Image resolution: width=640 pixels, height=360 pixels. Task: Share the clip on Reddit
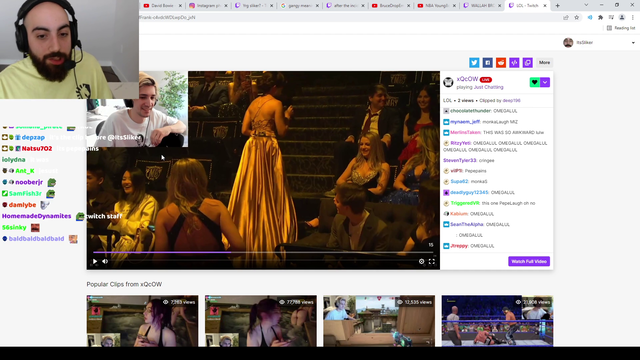501,62
